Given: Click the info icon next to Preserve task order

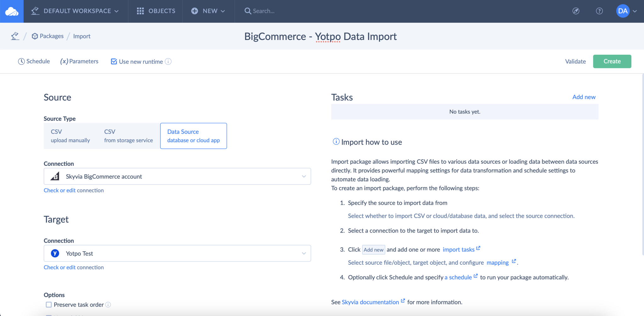Looking at the screenshot, I should click(x=108, y=305).
